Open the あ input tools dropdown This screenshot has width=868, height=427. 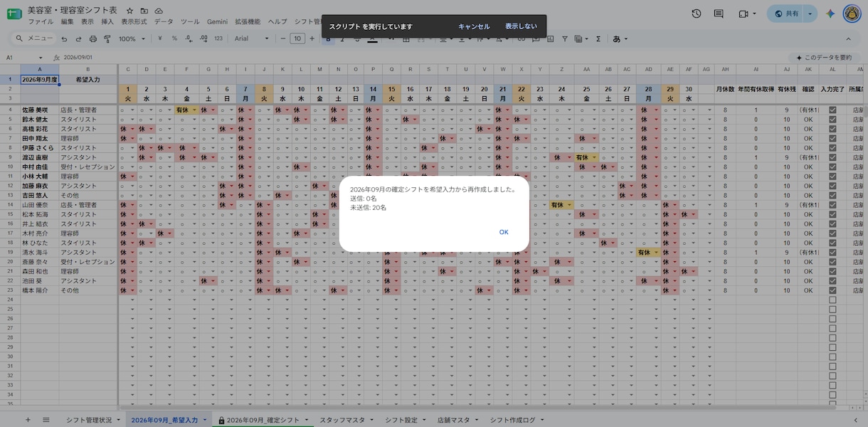click(620, 38)
